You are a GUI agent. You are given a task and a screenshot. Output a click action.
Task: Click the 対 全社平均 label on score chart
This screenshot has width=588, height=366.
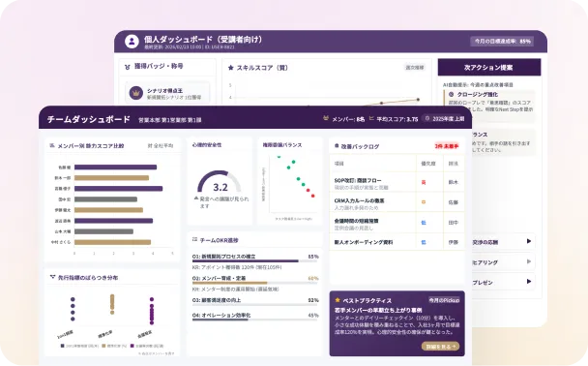pyautogui.click(x=161, y=145)
